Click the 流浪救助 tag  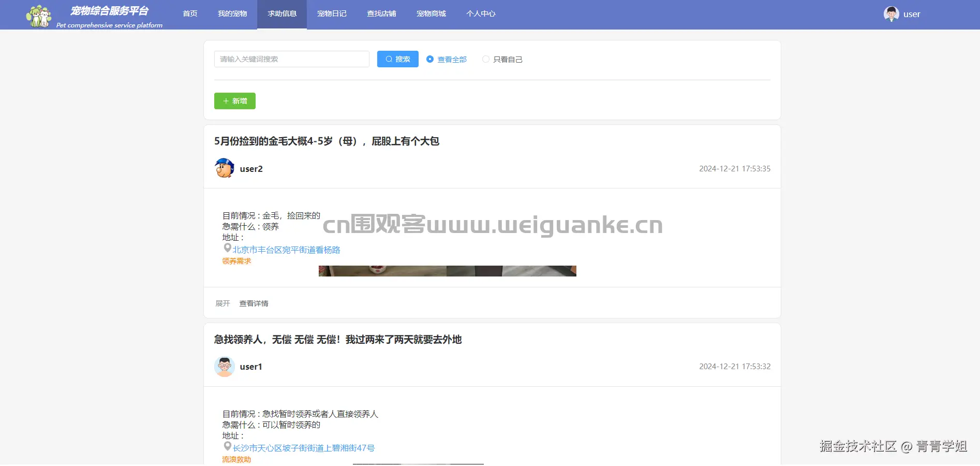(x=236, y=459)
